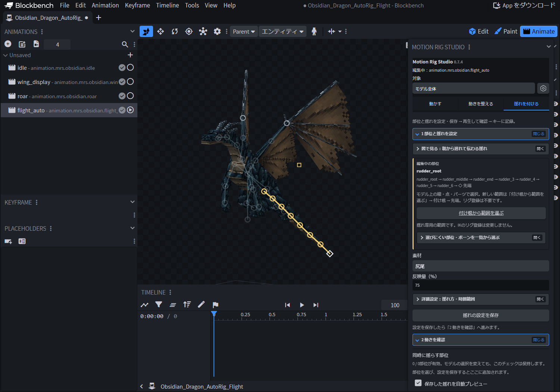The width and height of the screenshot is (560, 392).
Task: Click the timeline filter funnel icon
Action: 159,305
